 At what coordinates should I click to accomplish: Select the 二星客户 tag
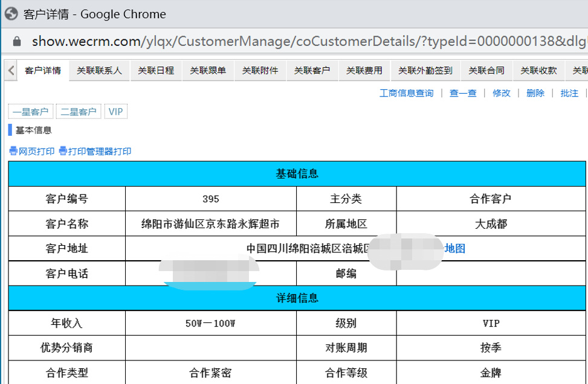(x=79, y=112)
